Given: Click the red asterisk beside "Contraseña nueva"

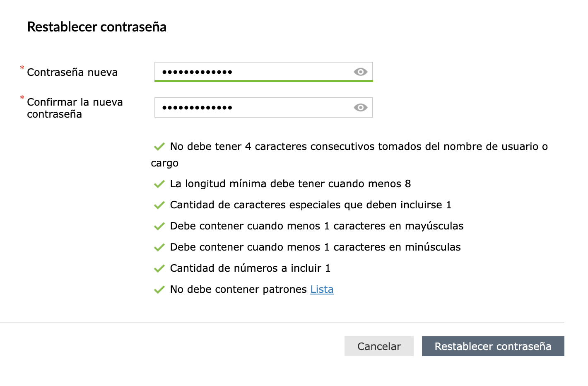Looking at the screenshot, I should pos(22,68).
